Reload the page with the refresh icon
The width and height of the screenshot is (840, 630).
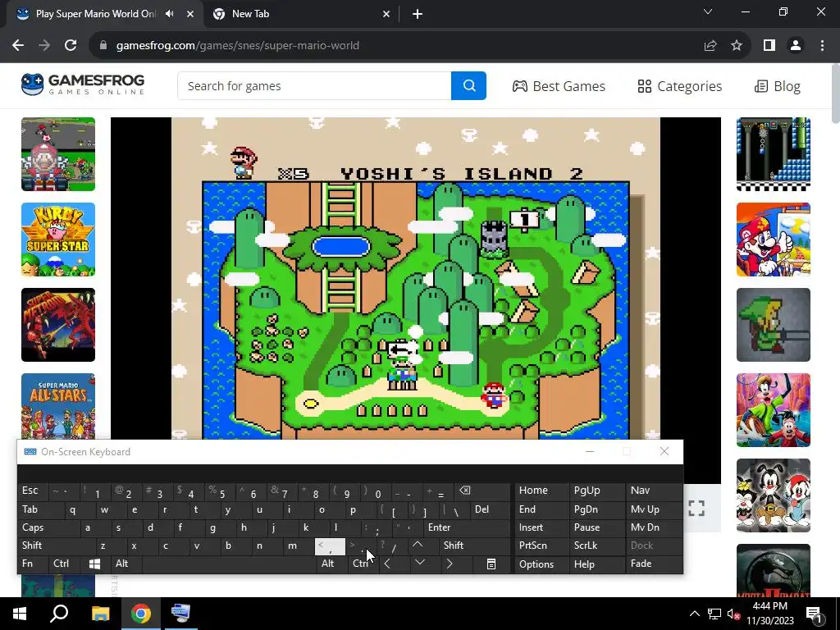(71, 46)
